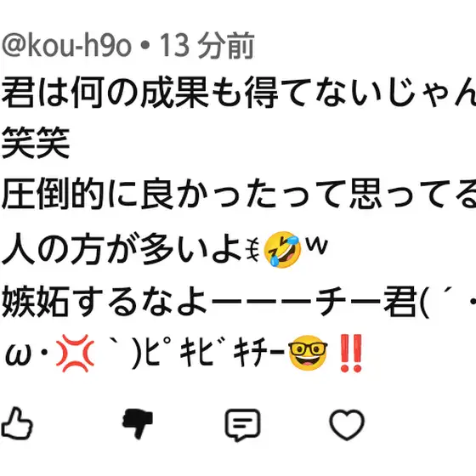This screenshot has width=476, height=476.
Task: Click the 笑笑 text line
Action: 36,143
